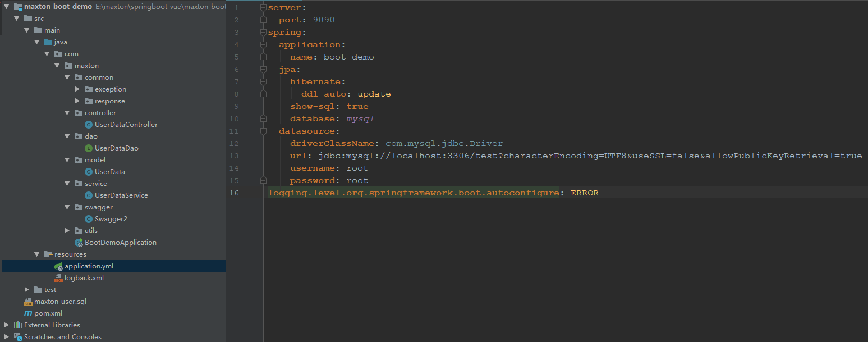
Task: Select UserDataService in the project tree
Action: click(x=121, y=195)
